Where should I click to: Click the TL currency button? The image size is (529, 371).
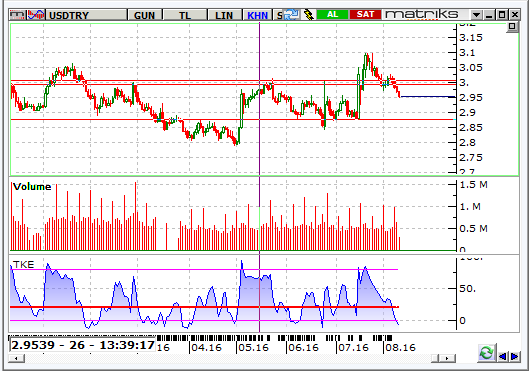185,15
